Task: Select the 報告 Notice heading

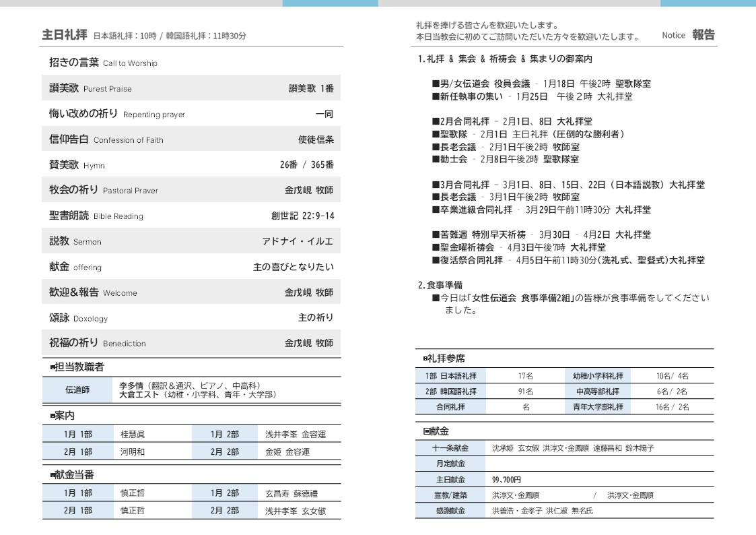Action: [x=703, y=35]
